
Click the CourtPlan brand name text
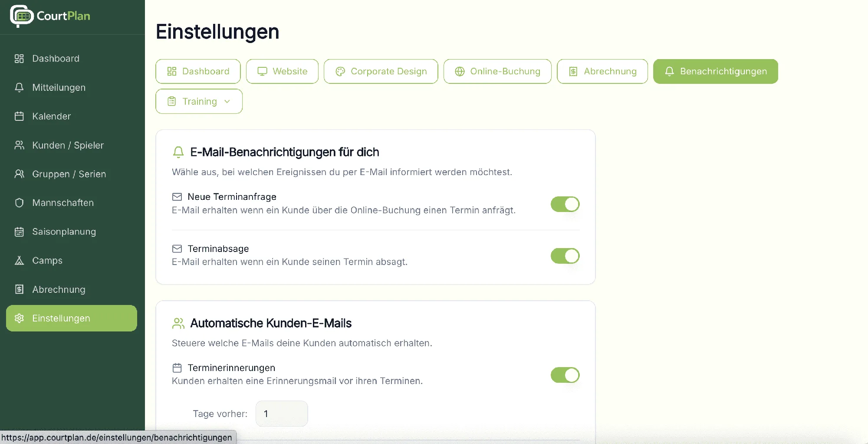[63, 16]
